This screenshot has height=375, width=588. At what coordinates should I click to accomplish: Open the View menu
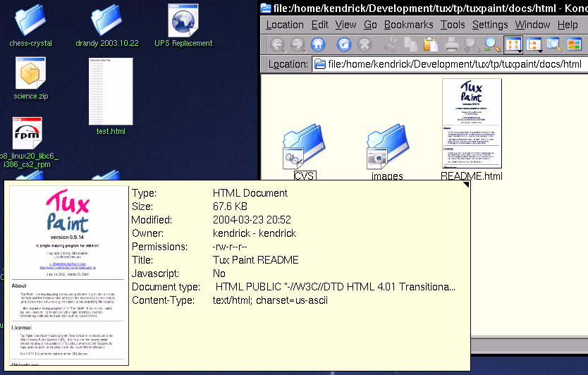[345, 25]
